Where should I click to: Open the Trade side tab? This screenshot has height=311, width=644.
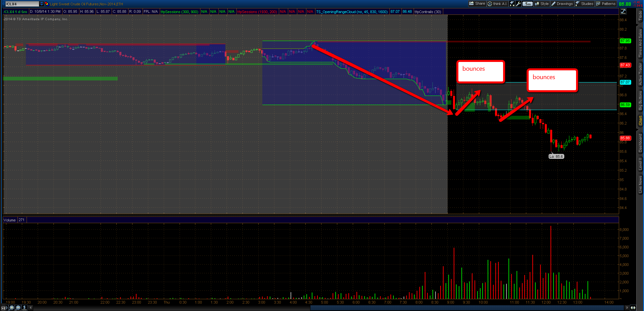(x=640, y=16)
